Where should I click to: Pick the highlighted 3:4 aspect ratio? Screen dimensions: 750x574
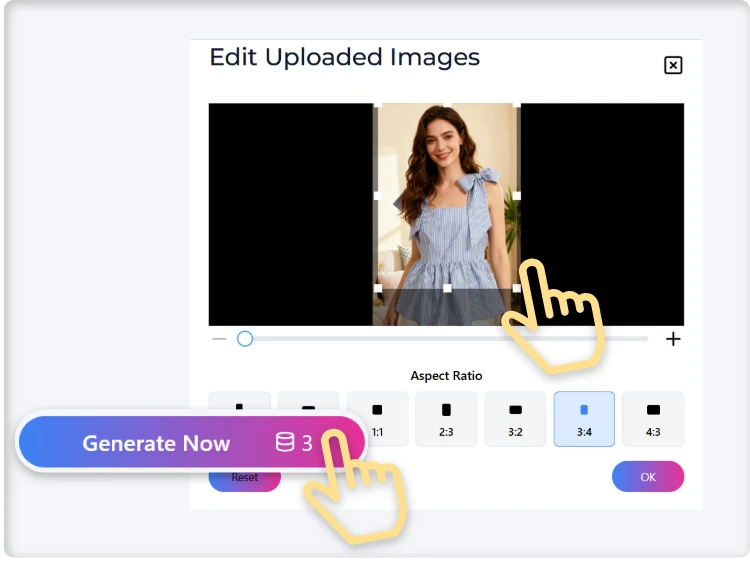(x=584, y=419)
